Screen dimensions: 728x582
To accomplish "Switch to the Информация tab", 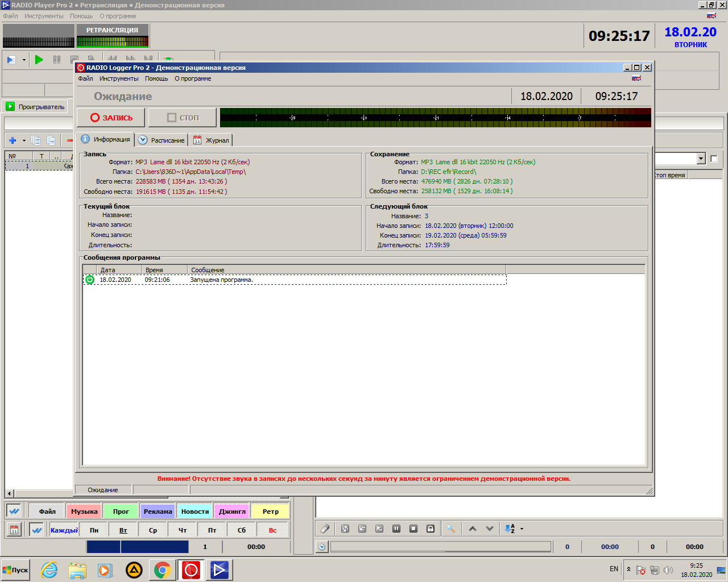I will click(x=105, y=139).
